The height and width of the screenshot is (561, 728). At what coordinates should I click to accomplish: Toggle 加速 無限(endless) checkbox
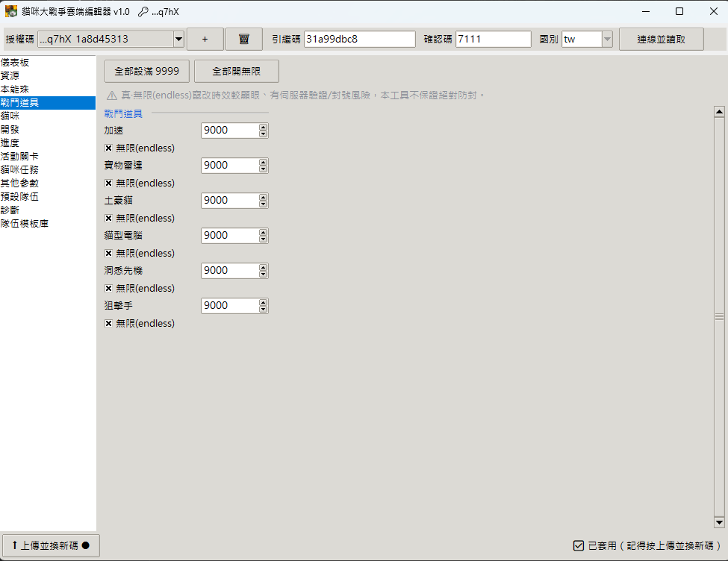click(108, 148)
